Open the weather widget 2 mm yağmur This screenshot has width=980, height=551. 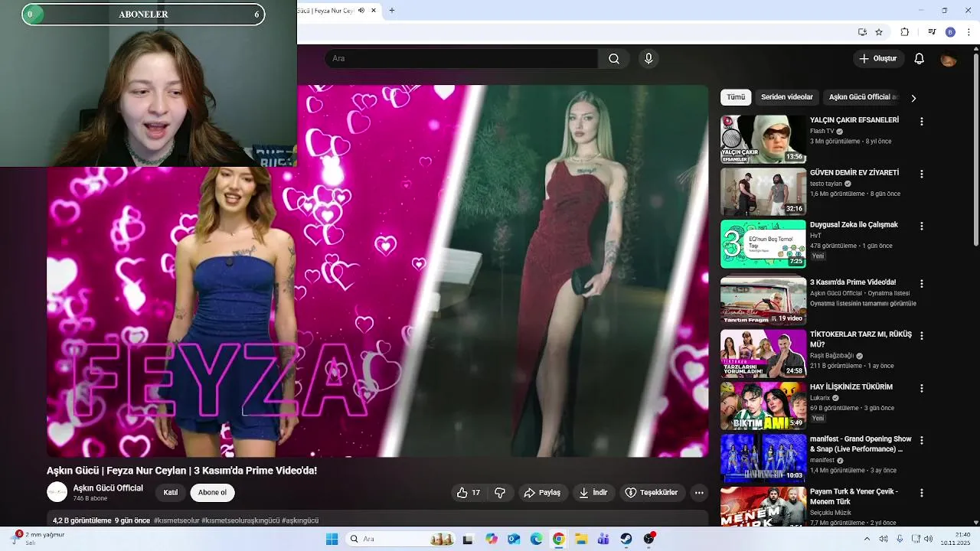[x=38, y=539]
